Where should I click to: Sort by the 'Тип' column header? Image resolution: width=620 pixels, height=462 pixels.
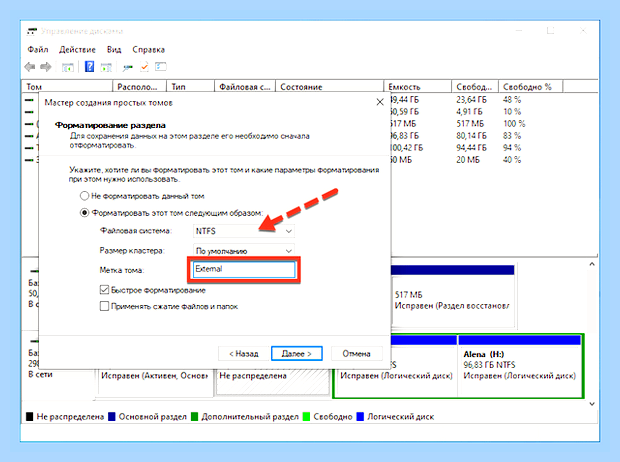click(x=191, y=87)
